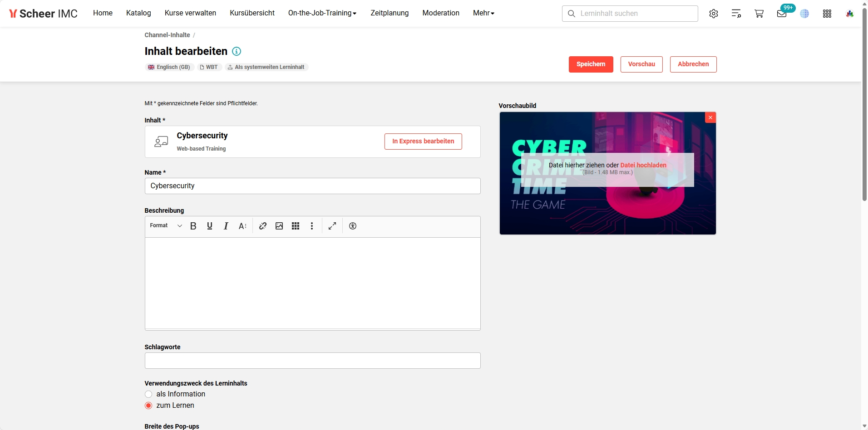The width and height of the screenshot is (868, 430).
Task: Open the settings gear icon
Action: coord(714,14)
